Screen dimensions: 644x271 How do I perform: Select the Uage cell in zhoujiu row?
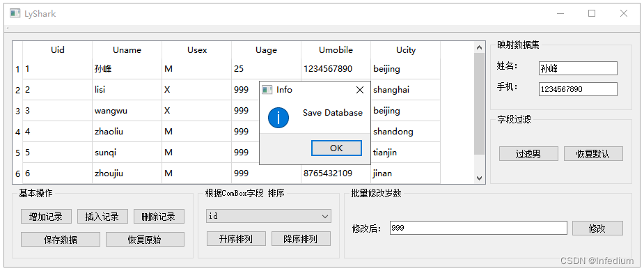click(x=266, y=173)
